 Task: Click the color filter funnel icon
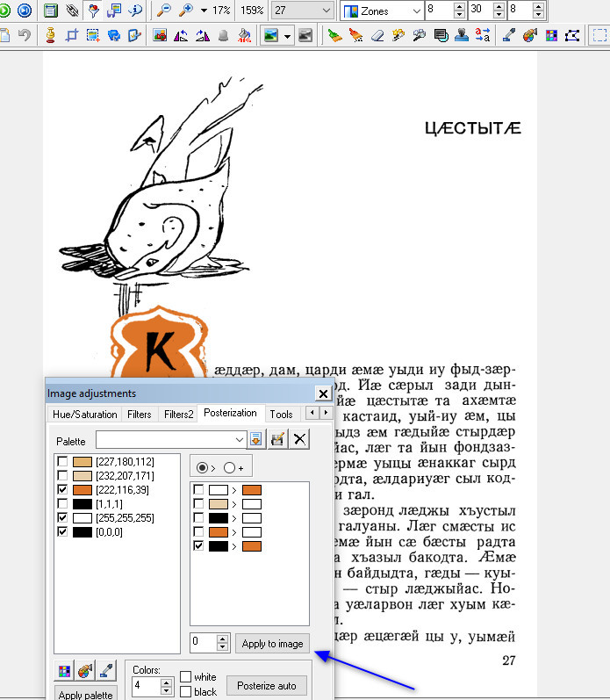(x=93, y=10)
